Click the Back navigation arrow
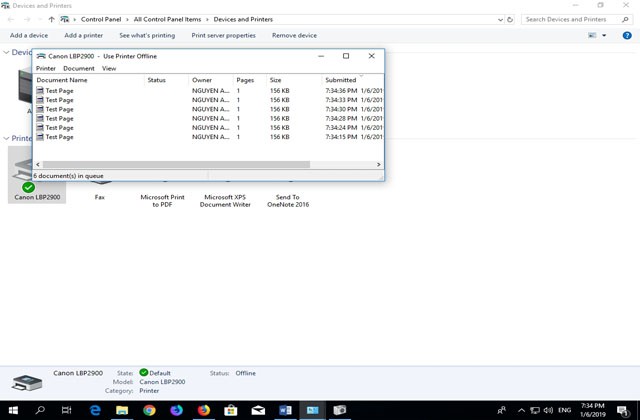640x420 pixels. [x=11, y=19]
